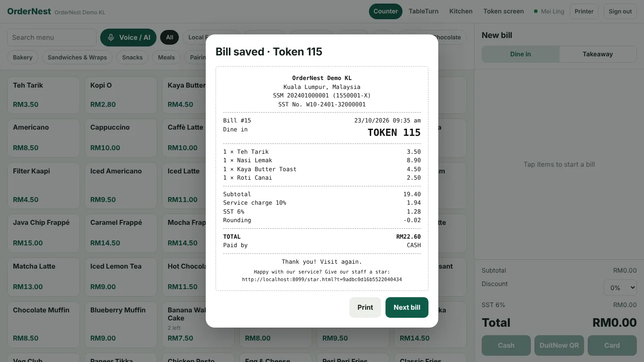This screenshot has width=644, height=362.
Task: Click the OrderNest logo text
Action: click(x=29, y=11)
